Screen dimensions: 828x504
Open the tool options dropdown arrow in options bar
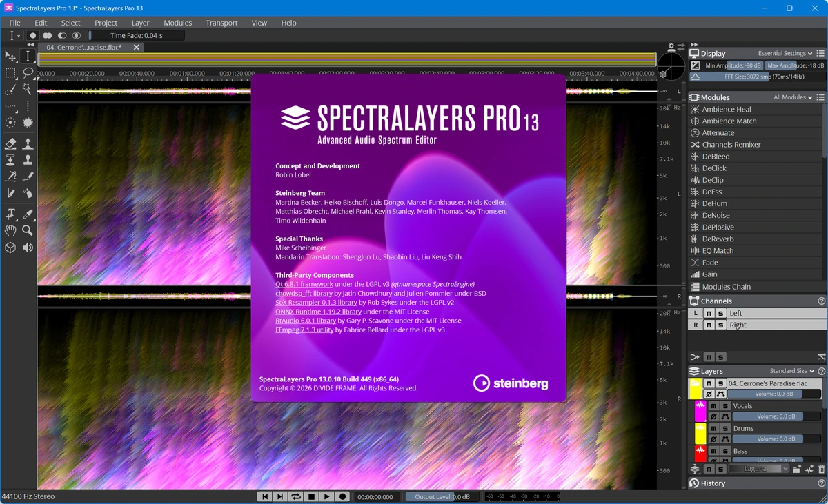(19, 35)
